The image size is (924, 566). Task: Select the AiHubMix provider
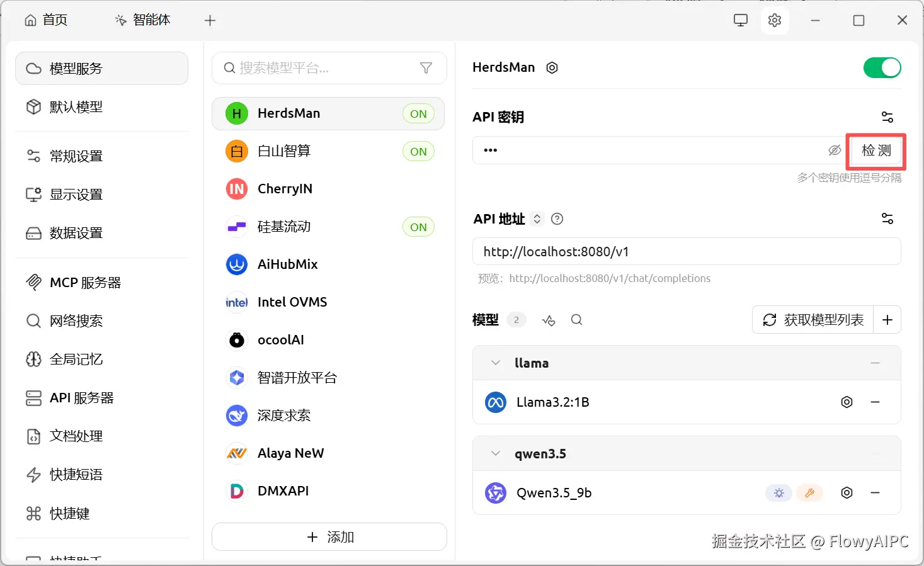click(328, 264)
